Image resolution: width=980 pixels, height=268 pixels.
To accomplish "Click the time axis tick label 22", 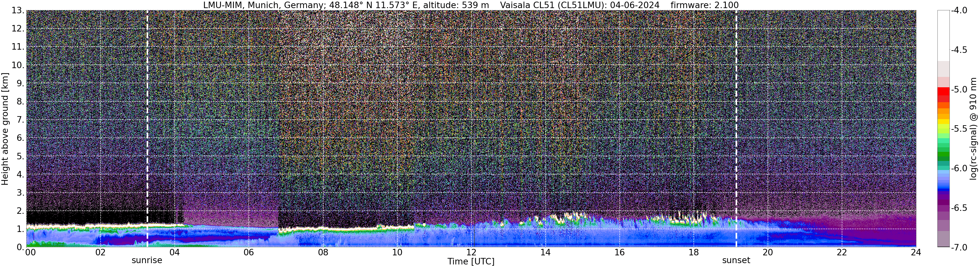I will pyautogui.click(x=842, y=252).
